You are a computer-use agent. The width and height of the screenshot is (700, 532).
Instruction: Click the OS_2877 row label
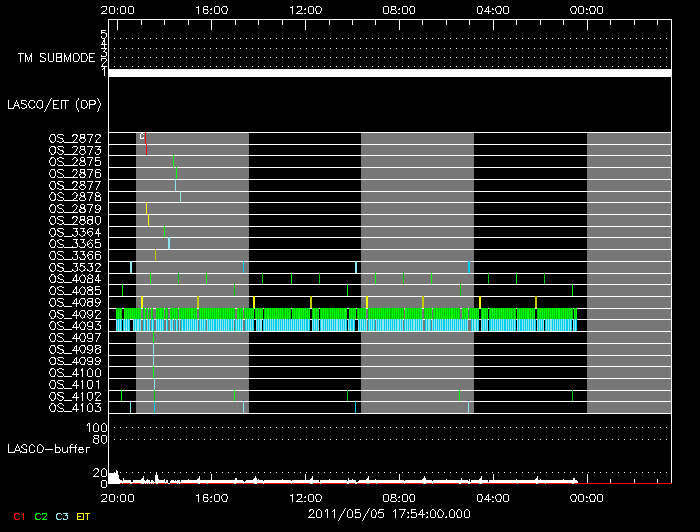click(75, 185)
